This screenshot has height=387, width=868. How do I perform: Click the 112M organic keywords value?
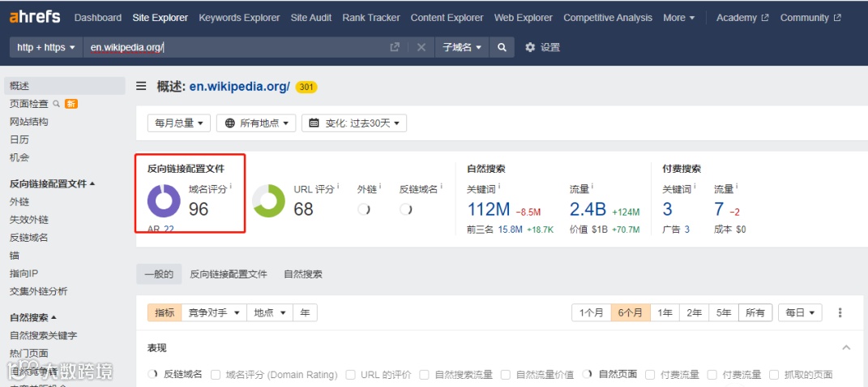489,209
